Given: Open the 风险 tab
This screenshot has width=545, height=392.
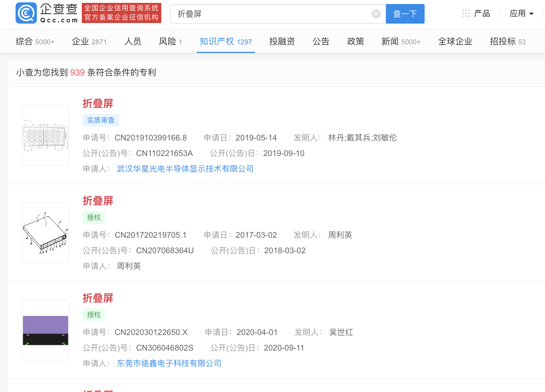Looking at the screenshot, I should coord(171,41).
